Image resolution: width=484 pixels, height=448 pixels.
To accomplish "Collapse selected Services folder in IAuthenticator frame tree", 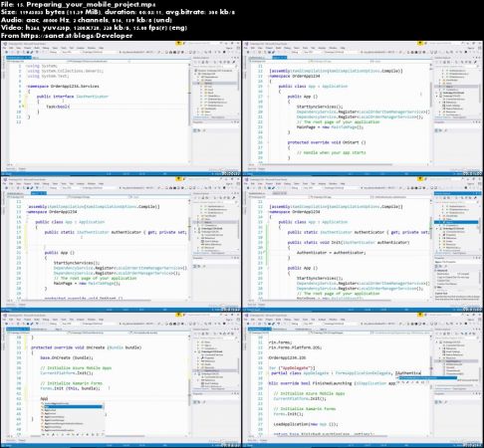I will click(198, 83).
